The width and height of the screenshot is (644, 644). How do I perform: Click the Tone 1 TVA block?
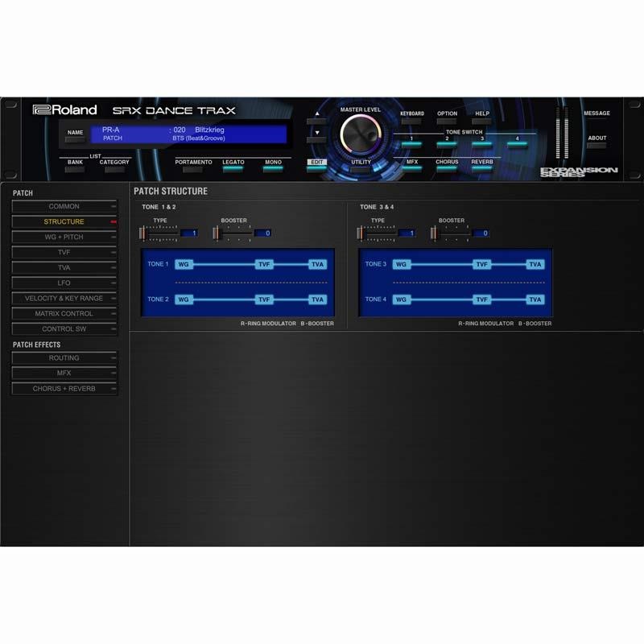(317, 265)
